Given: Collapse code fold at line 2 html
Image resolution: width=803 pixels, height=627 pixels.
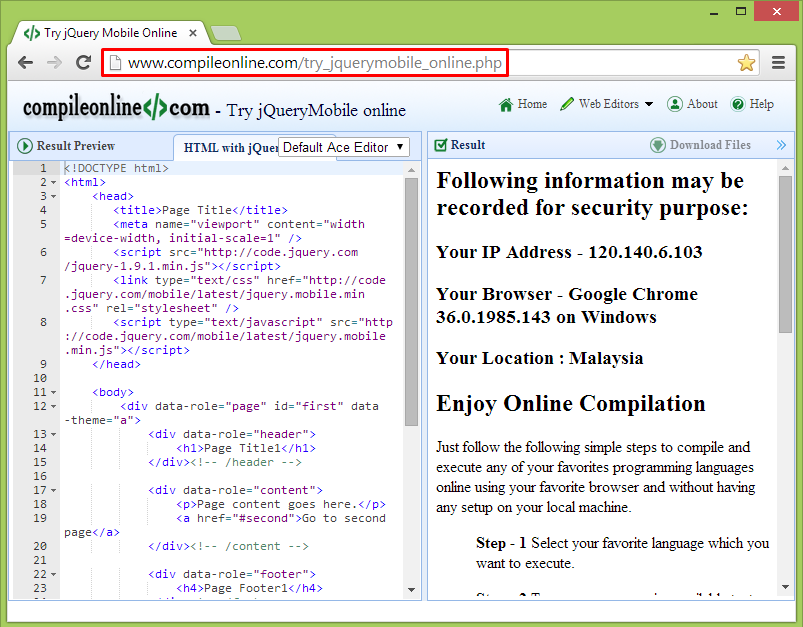Looking at the screenshot, I should (x=53, y=183).
